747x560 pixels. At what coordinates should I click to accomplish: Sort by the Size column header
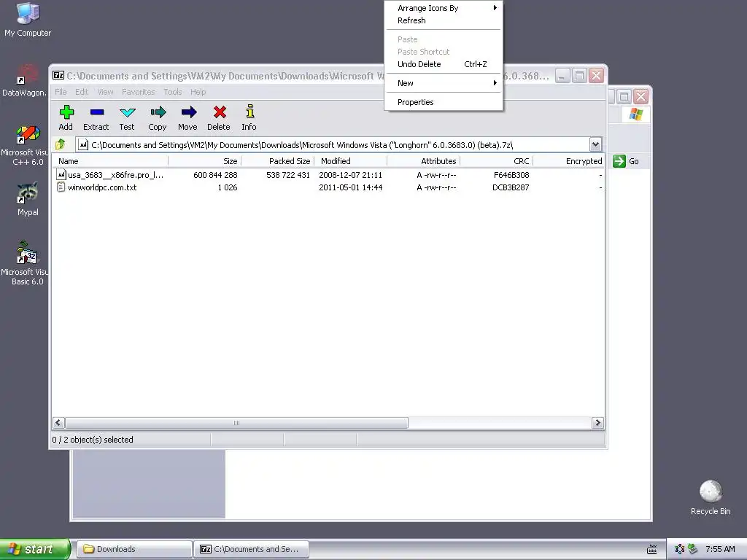tap(205, 161)
